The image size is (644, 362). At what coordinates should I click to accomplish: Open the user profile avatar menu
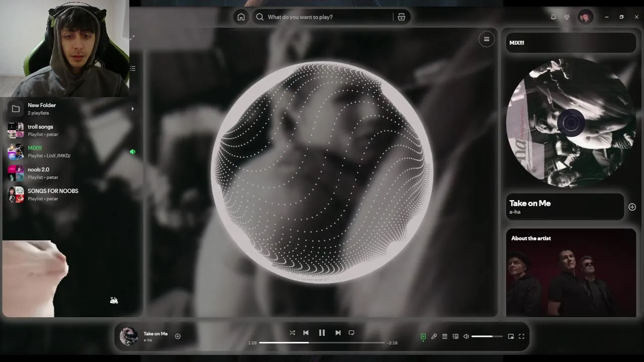585,17
